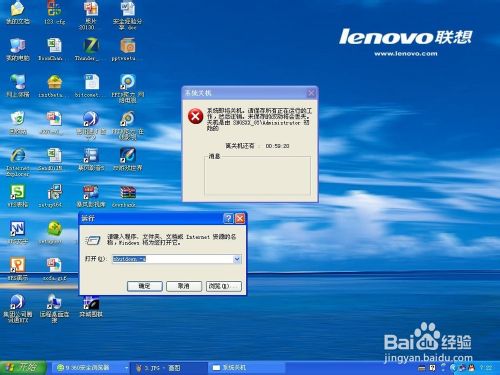Open the setup x64 installer icon
Viewport: 500px width, 375px height.
point(54,193)
